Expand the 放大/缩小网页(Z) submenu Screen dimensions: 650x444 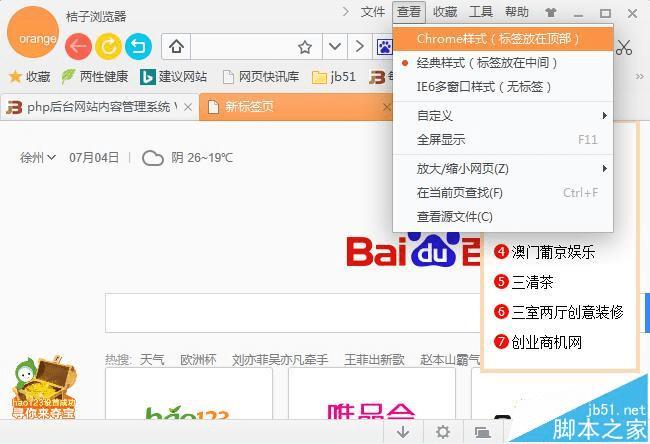pyautogui.click(x=503, y=169)
